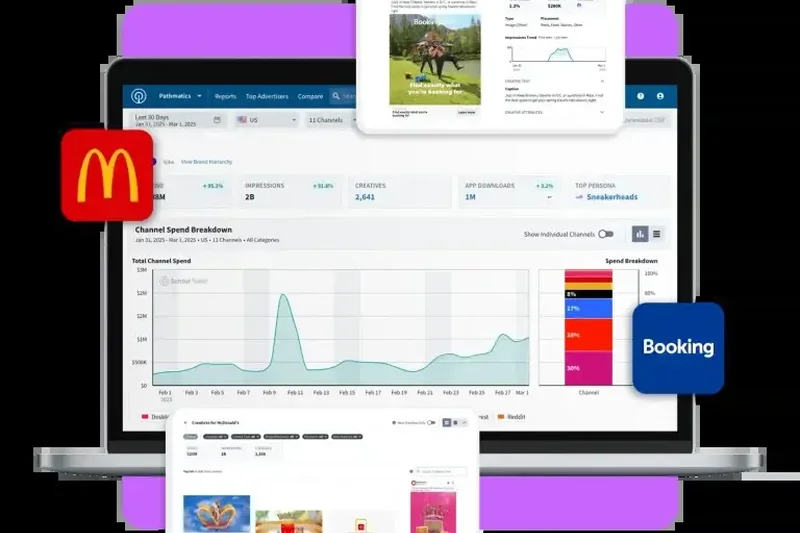The width and height of the screenshot is (800, 533).
Task: Click the 8% black segment of spend bar
Action: click(588, 294)
